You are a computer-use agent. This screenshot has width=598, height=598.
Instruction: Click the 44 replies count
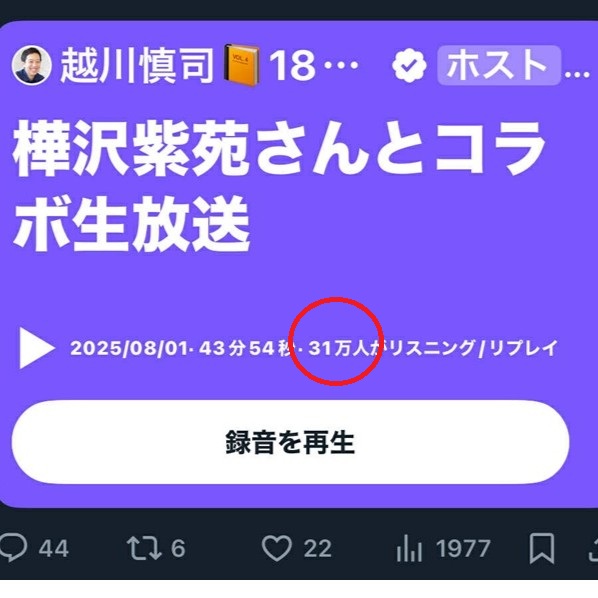coord(53,549)
